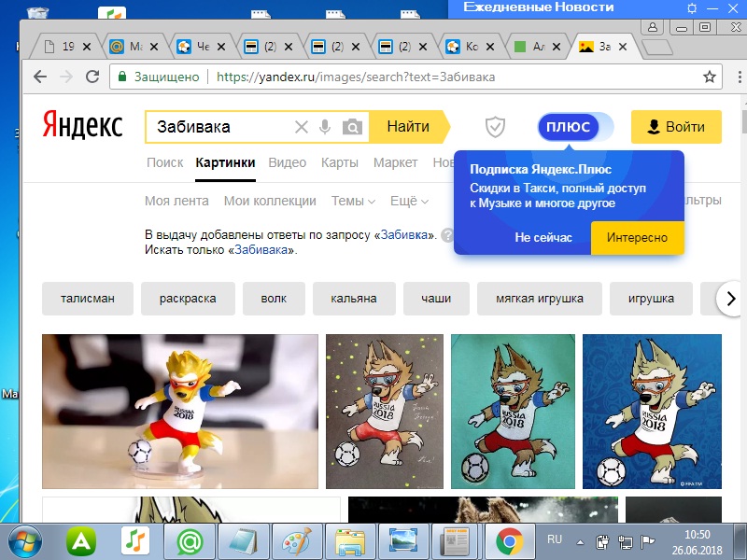Switch to the Карты tab
Viewport: 747px width, 560px height.
(x=340, y=162)
